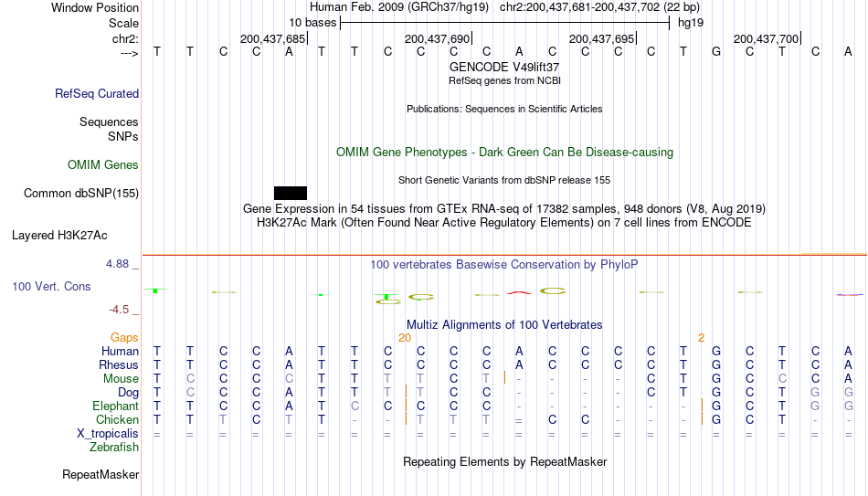
Task: Click the orange Gaps label
Action: coord(124,338)
